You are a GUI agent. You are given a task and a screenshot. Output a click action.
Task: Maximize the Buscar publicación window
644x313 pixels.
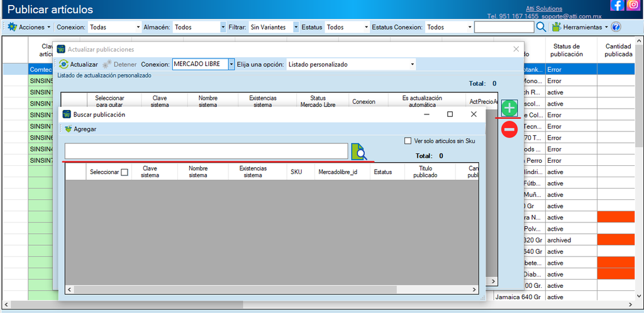(x=450, y=114)
